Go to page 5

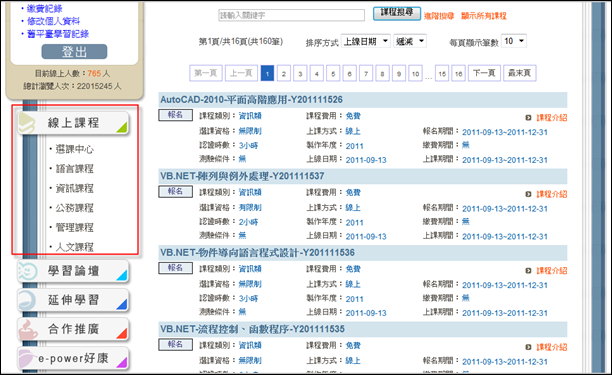tap(333, 73)
